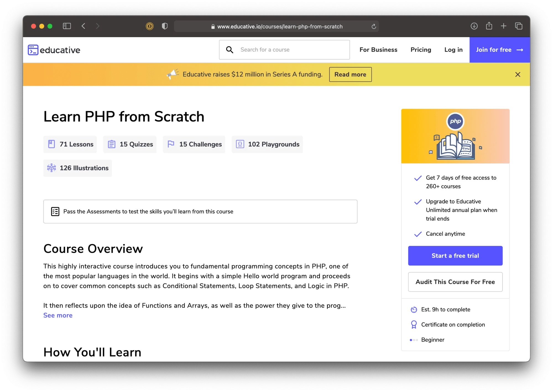Click the privacy shield icon
553x392 pixels.
pos(165,26)
